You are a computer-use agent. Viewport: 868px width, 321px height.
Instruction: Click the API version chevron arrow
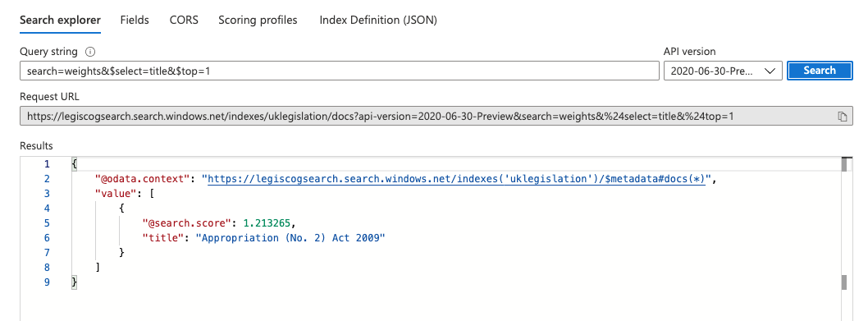pos(769,71)
